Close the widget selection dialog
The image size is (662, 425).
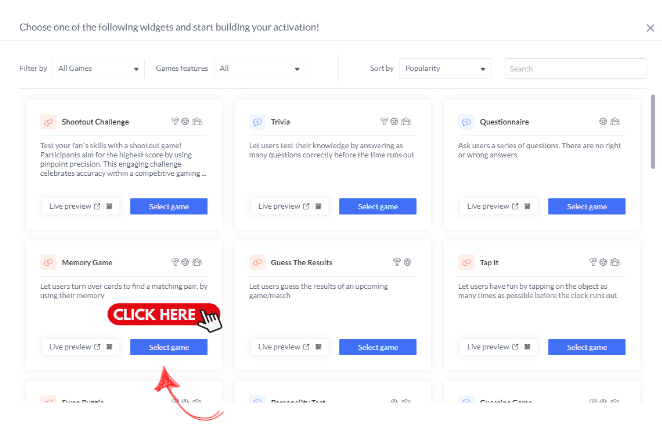tap(650, 27)
